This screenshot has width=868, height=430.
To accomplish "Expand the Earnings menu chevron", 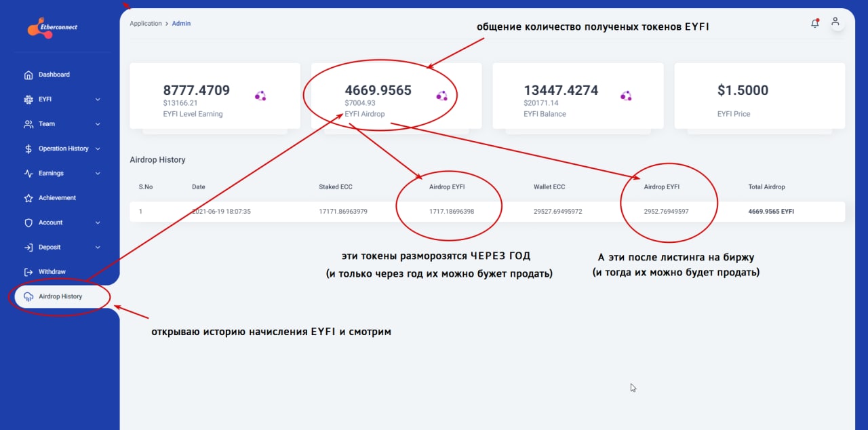I will tap(98, 174).
